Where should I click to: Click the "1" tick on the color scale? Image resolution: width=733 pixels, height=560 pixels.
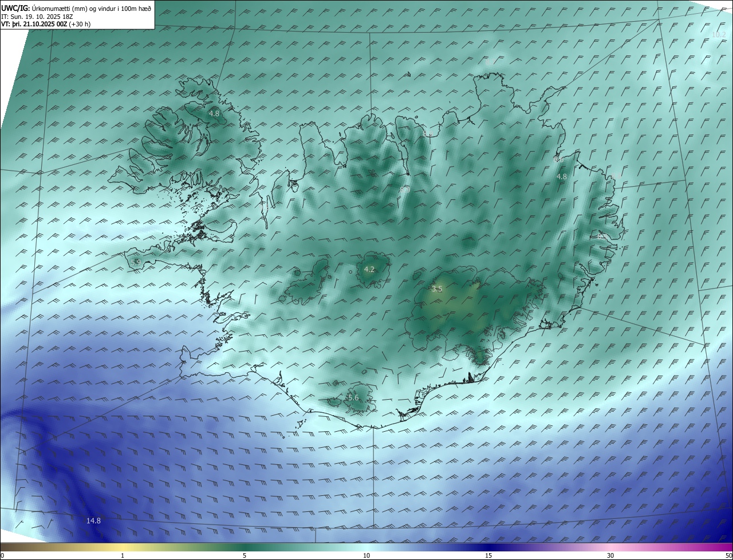point(123,555)
